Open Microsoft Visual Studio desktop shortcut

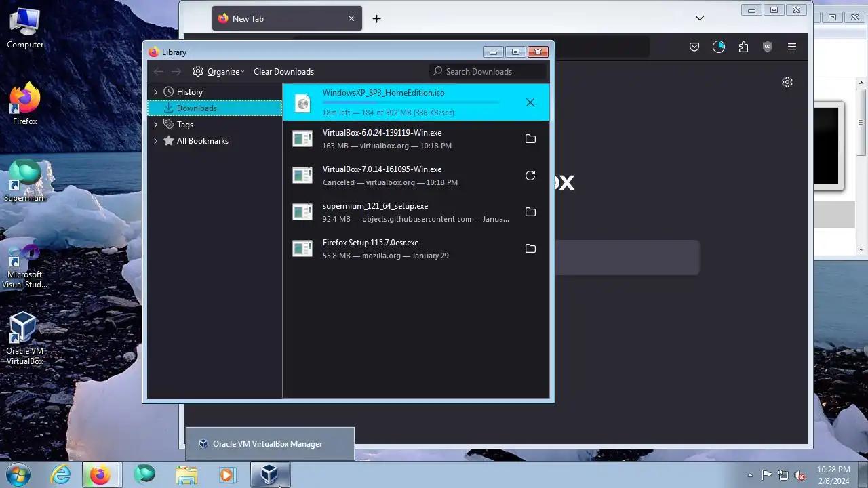point(25,267)
